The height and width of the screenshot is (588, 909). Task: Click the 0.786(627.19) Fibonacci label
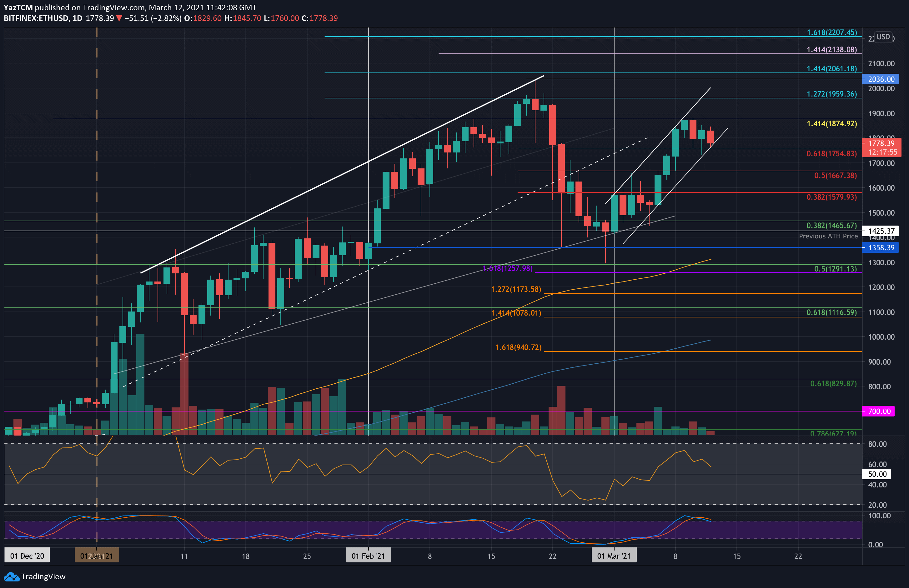point(833,433)
